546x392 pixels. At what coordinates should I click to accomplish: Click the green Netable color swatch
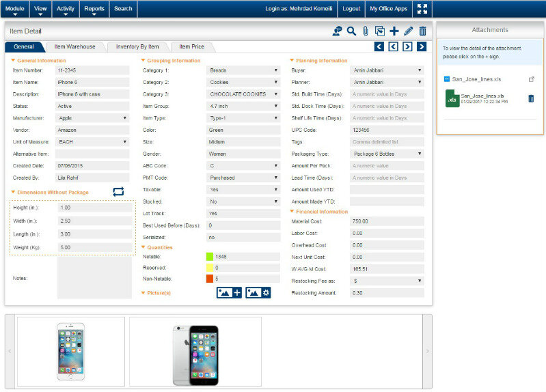coord(210,257)
